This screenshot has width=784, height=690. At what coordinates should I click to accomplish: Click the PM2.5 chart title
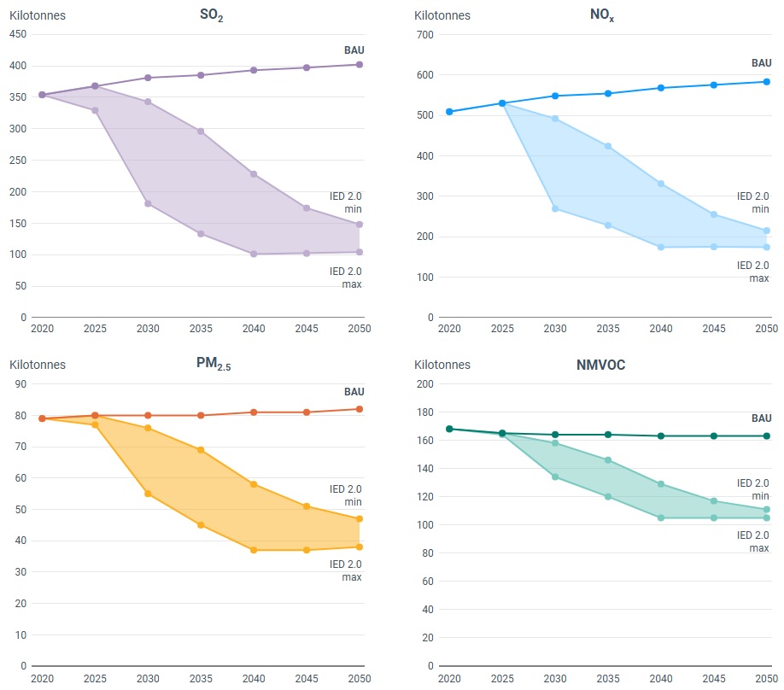tap(213, 365)
